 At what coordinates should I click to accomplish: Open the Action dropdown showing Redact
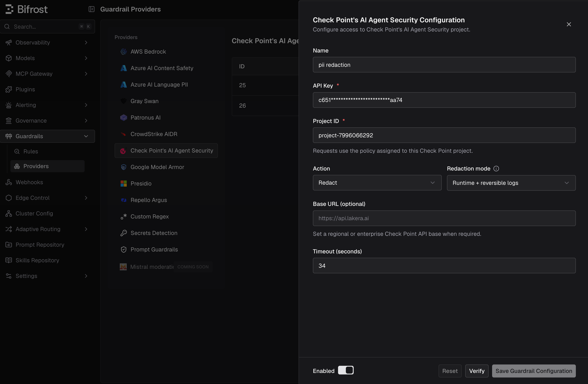pos(377,183)
